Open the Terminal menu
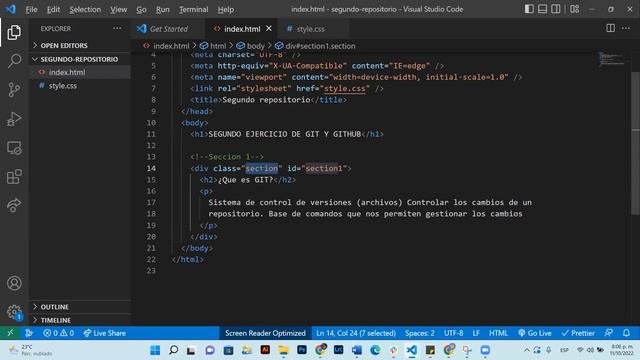The height and width of the screenshot is (360, 640). [193, 9]
